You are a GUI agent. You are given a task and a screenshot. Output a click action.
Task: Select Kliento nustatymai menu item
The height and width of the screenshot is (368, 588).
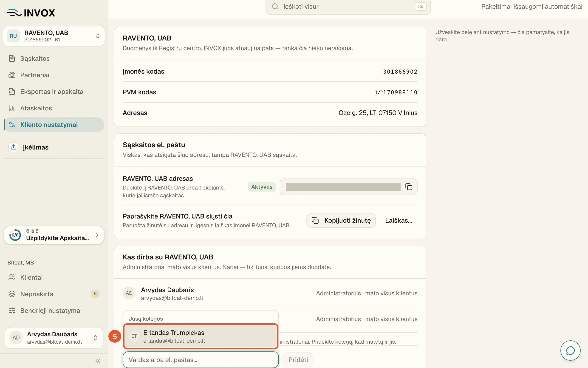click(54, 125)
